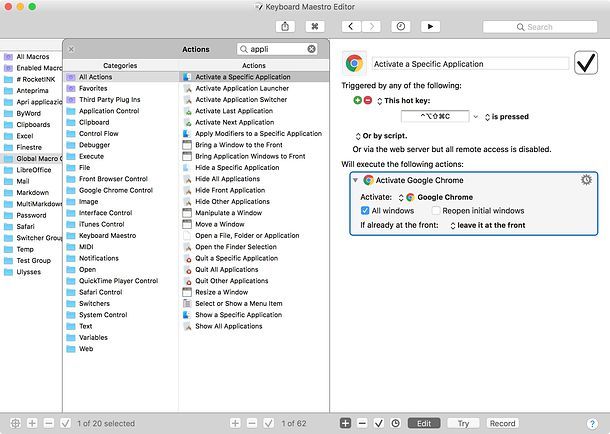Image resolution: width=610 pixels, height=434 pixels.
Task: Uncheck the All windows checkbox
Action: point(365,211)
